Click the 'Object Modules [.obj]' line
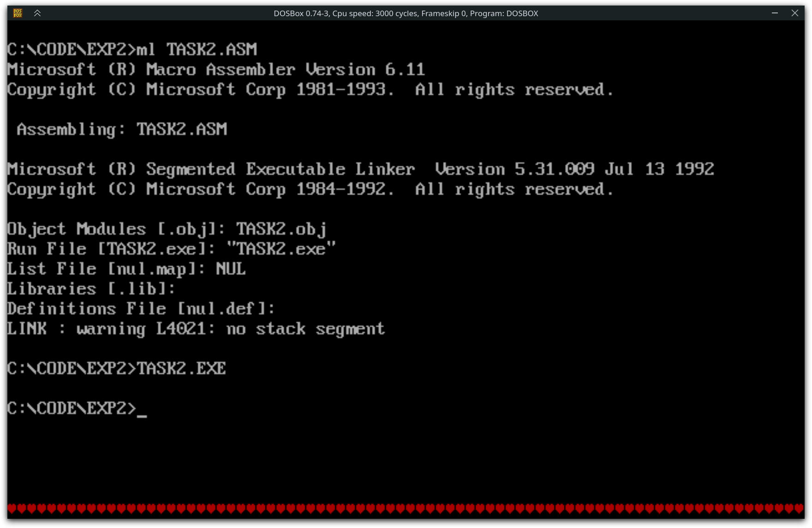Screen dimensions: 812x528 167,229
